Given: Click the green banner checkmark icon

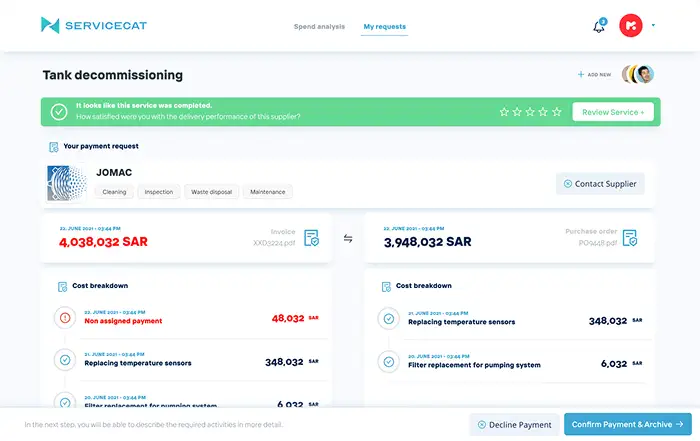Looking at the screenshot, I should (59, 112).
